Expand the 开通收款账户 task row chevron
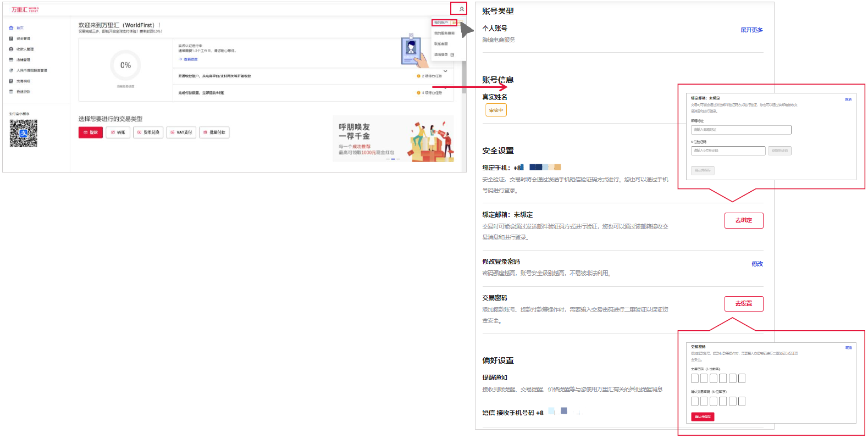Screen dimensions: 868x439 pyautogui.click(x=445, y=71)
